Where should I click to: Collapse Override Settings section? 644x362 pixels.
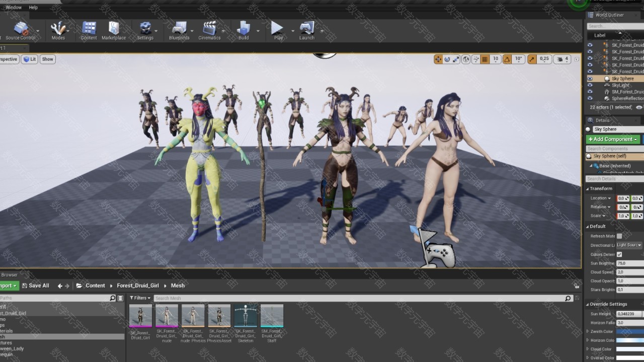pos(588,304)
